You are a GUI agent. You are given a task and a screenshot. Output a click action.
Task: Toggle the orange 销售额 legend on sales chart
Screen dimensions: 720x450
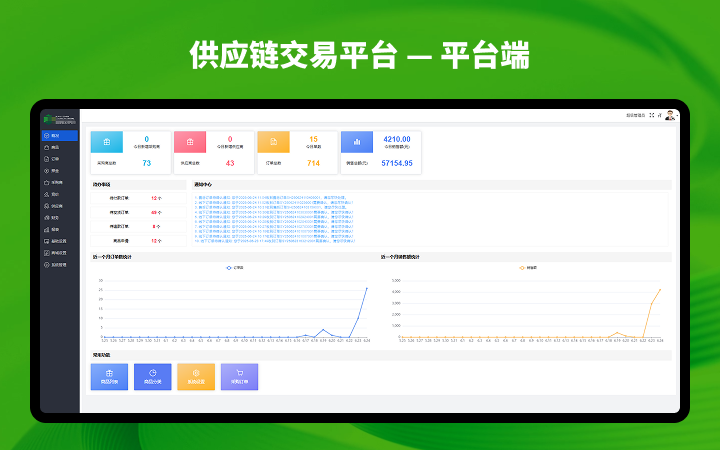pyautogui.click(x=525, y=267)
